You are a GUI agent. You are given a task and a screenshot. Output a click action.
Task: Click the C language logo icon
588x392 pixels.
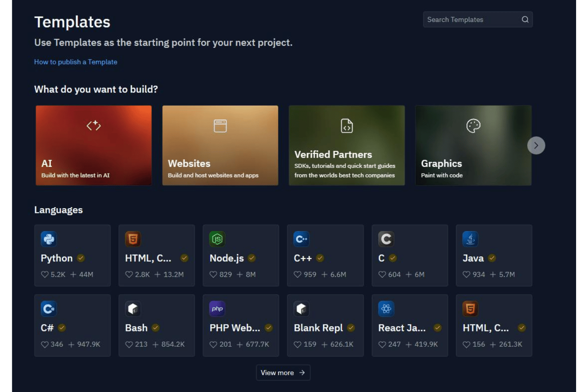pyautogui.click(x=386, y=239)
